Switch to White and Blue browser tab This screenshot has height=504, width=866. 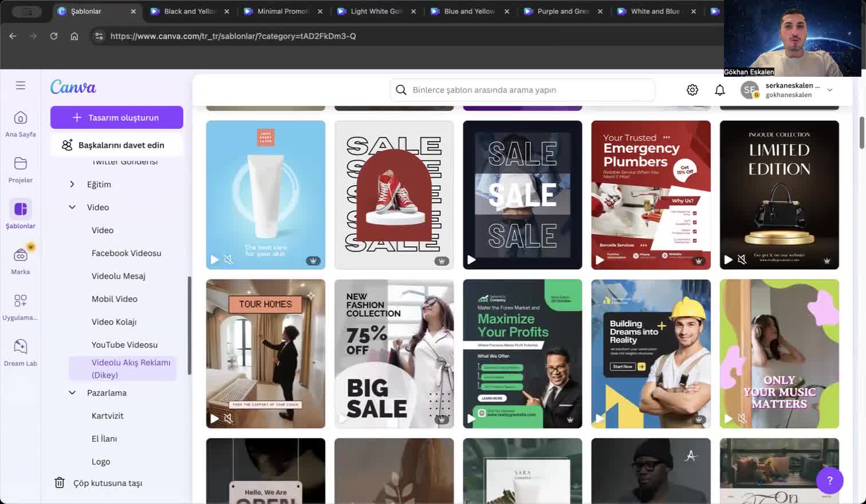(656, 11)
